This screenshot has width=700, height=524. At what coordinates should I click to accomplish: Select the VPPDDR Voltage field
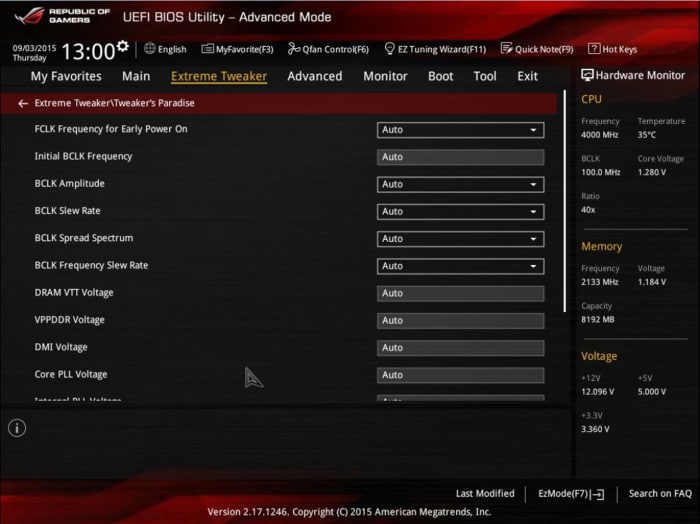pyautogui.click(x=460, y=320)
